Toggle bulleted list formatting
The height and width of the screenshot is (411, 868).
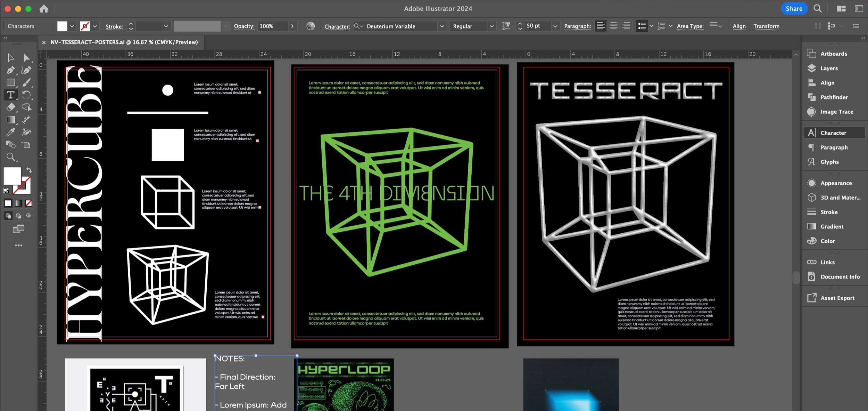pos(642,26)
